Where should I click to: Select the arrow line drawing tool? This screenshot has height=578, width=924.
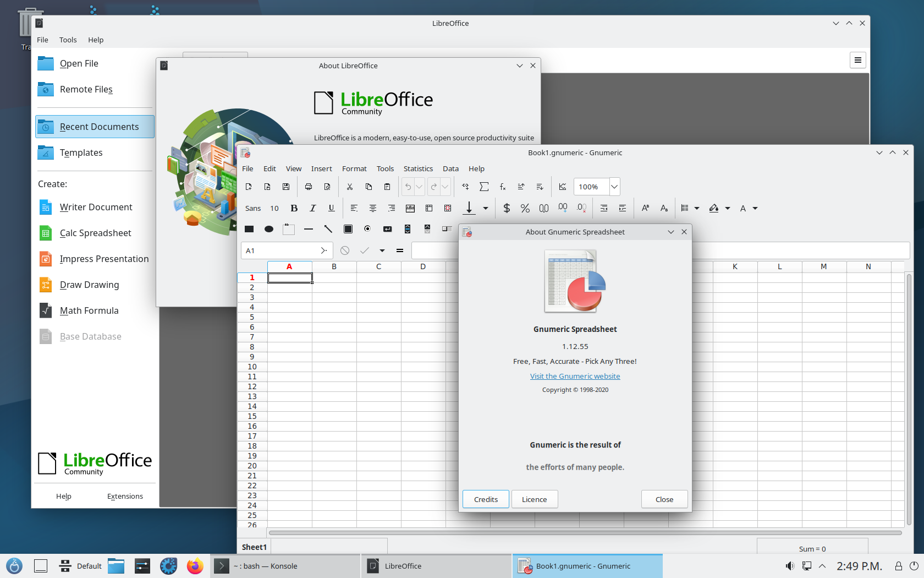click(328, 229)
